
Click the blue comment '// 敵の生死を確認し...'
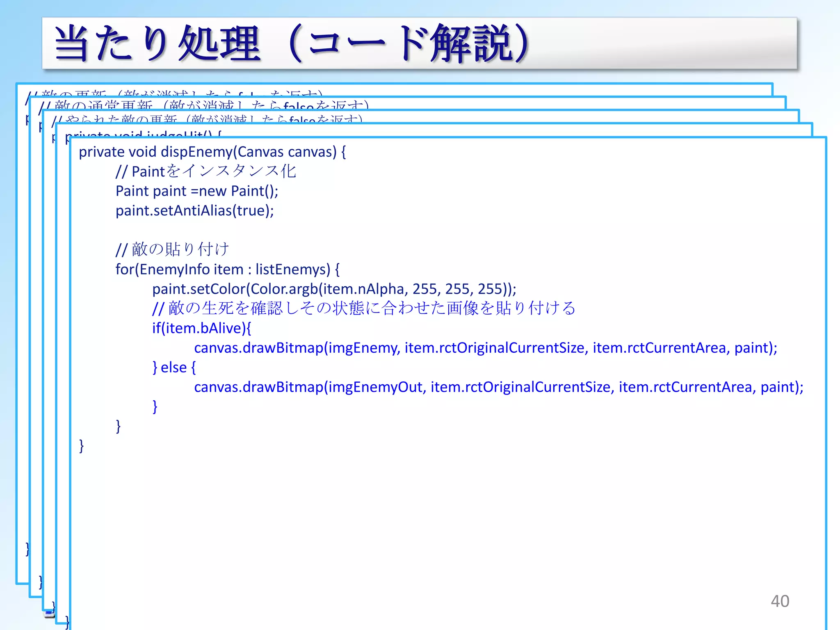[x=364, y=308]
